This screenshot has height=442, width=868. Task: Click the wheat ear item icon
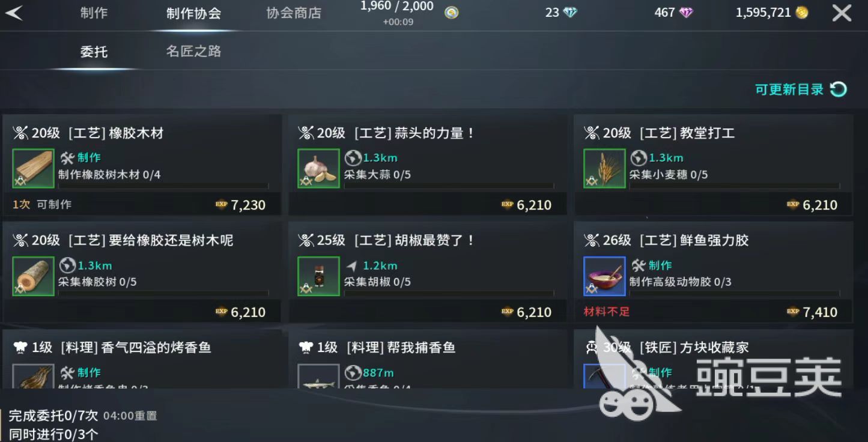point(604,169)
